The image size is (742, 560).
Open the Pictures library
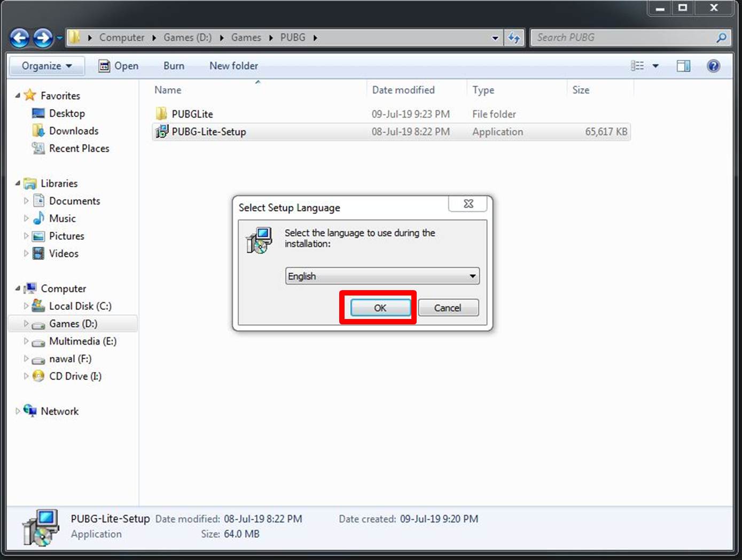coord(67,236)
